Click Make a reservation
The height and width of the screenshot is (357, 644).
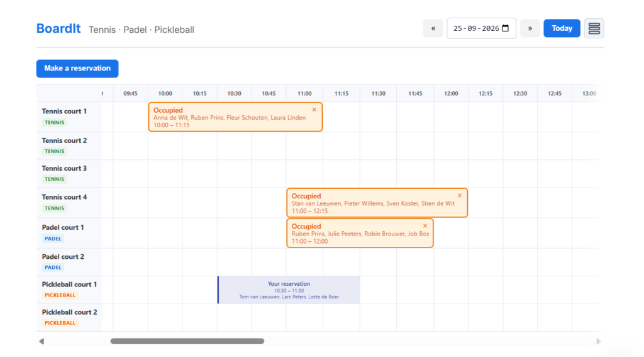tap(77, 68)
